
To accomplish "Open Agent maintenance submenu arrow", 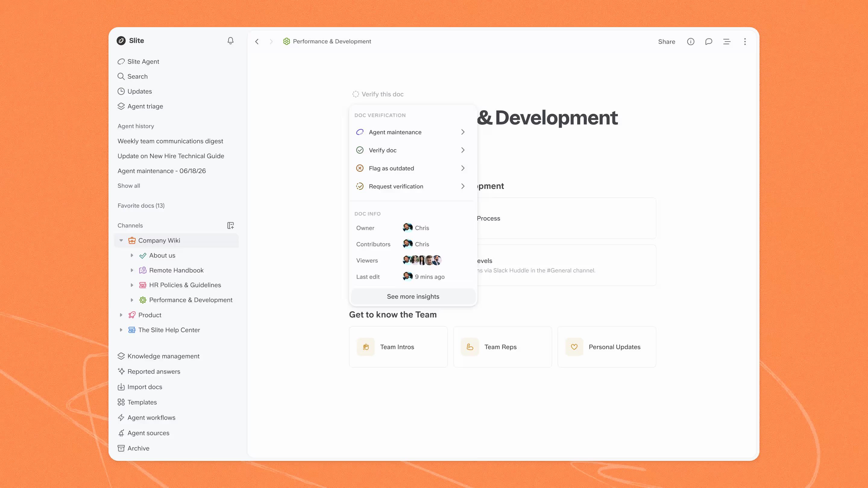I will (463, 132).
